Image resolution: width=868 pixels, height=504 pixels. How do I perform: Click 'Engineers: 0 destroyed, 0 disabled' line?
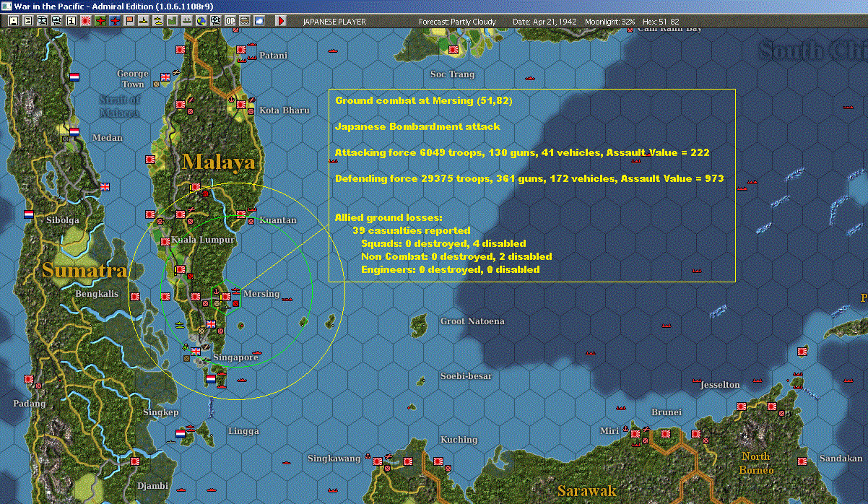pos(450,269)
